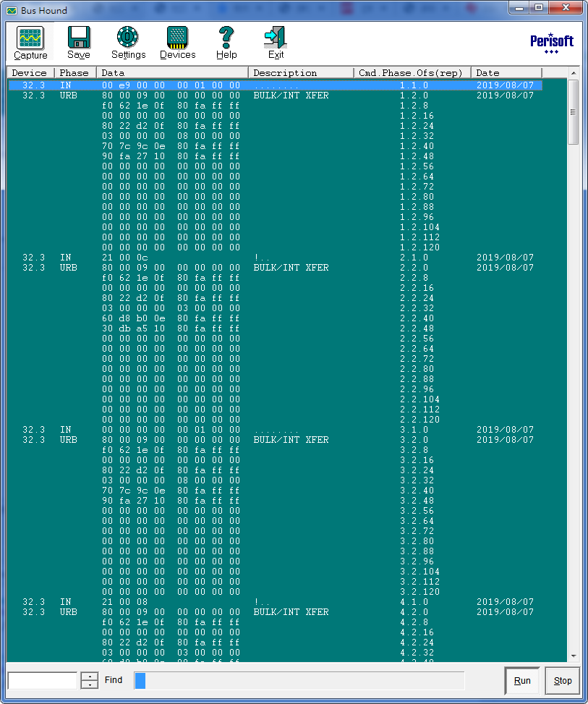Viewport: 588px width, 704px height.
Task: Close the Bus Hound window
Action: click(x=566, y=8)
